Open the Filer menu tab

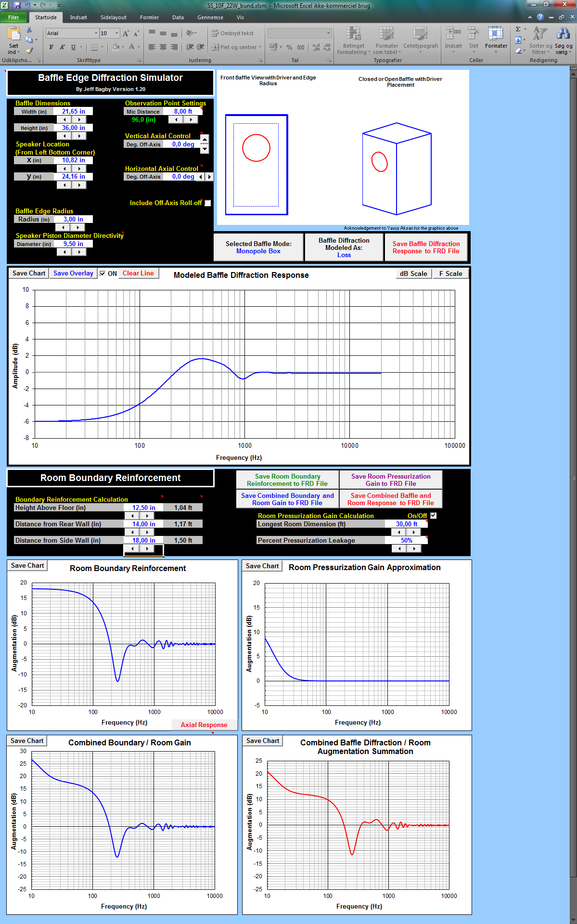point(13,17)
